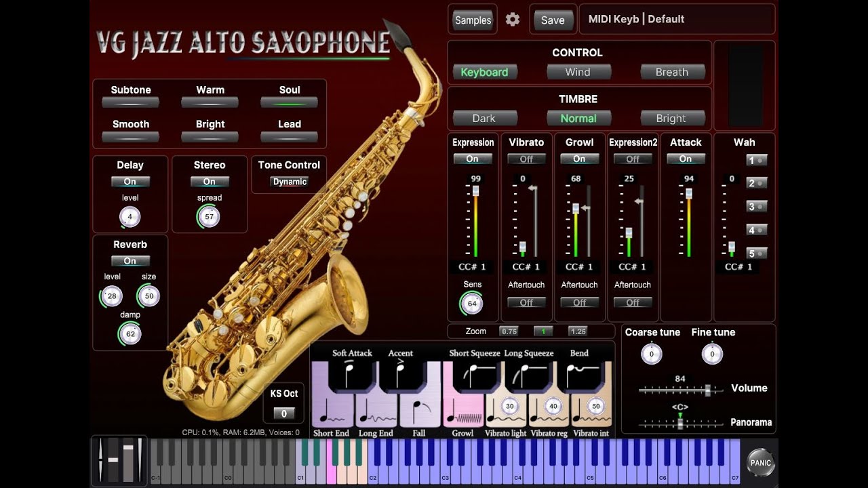The height and width of the screenshot is (488, 868).
Task: Open the Expression2 CC# 1 selector
Action: point(633,266)
